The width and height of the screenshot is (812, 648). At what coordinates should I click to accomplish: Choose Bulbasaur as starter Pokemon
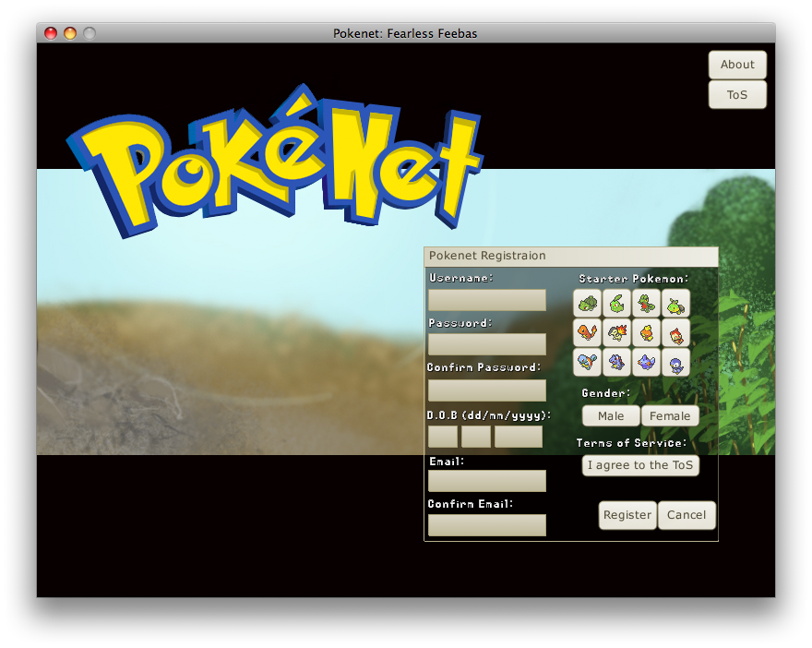[x=587, y=303]
